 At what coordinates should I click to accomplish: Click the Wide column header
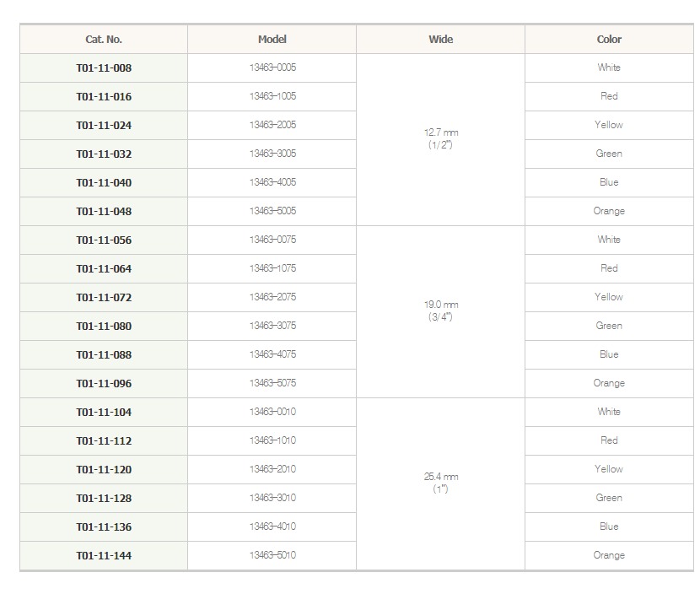tap(440, 40)
